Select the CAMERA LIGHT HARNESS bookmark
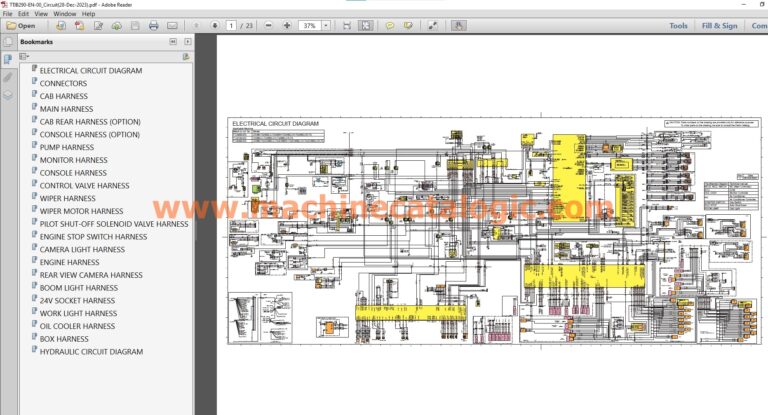 pyautogui.click(x=82, y=249)
